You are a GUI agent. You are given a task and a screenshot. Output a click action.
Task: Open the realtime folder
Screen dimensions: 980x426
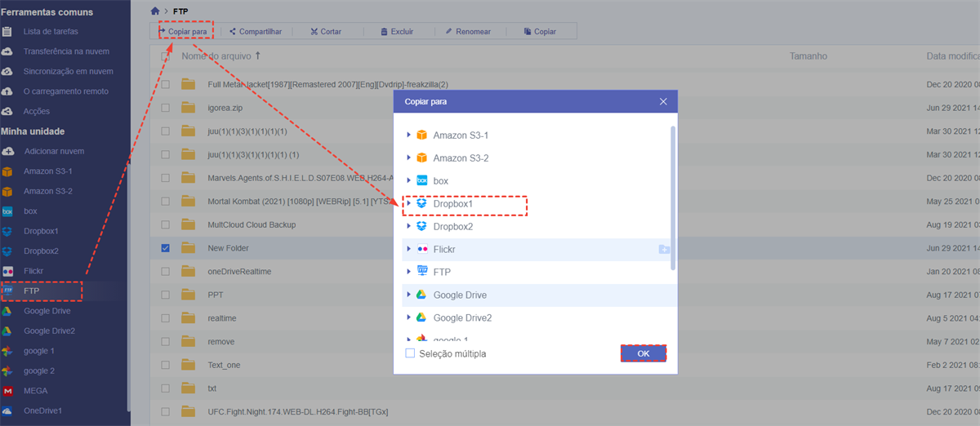point(222,318)
